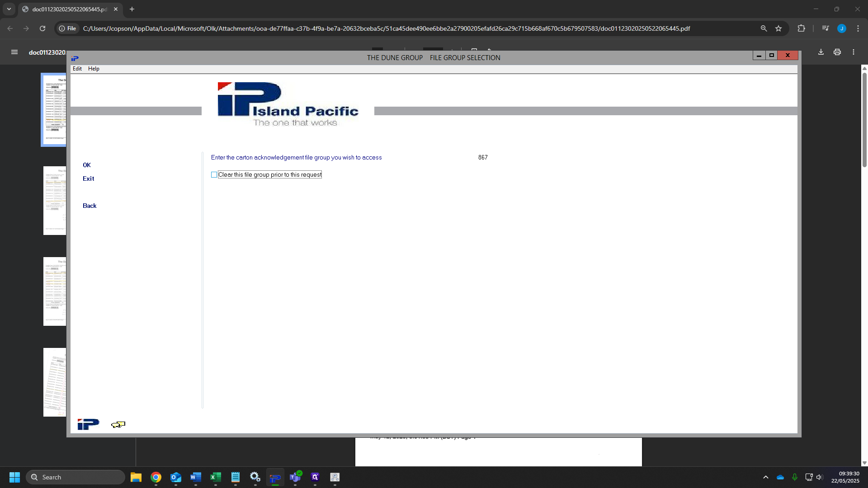Open the Edit menu in Island Pacific
868x488 pixels.
pos(77,69)
